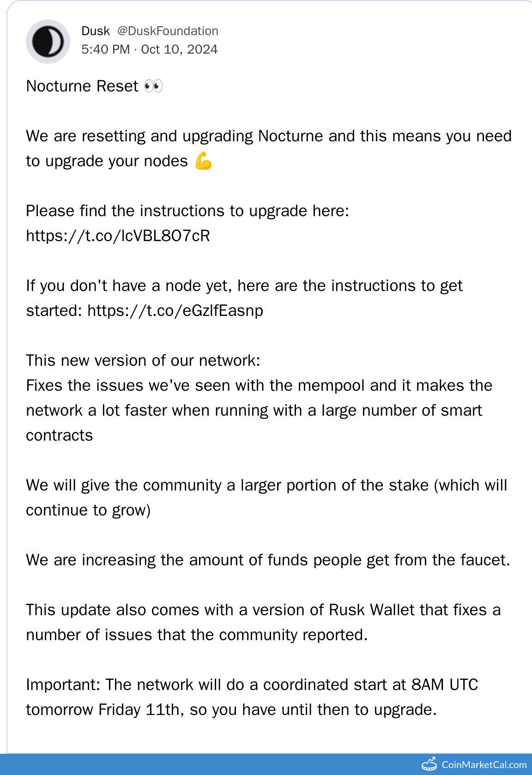Click the 5:40 PM Oct 10, 2024 timestamp

coord(149,49)
